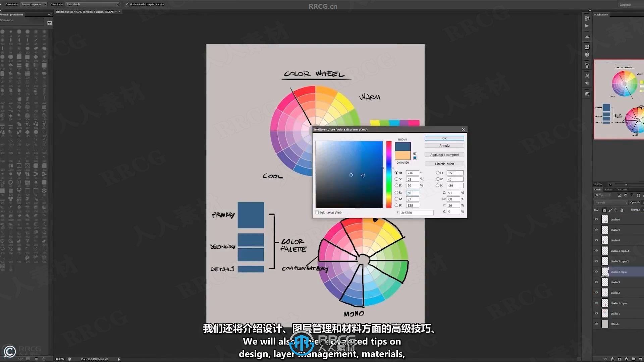Switch to the Tracciati tab
The width and height of the screenshot is (644, 362).
622,190
